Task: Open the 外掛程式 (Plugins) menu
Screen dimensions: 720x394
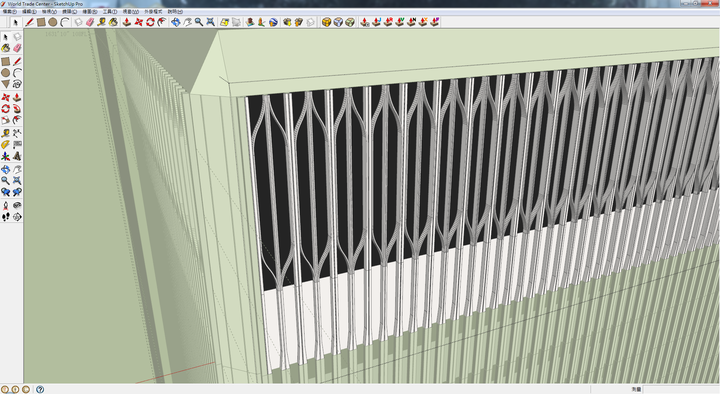Action: tap(153, 11)
